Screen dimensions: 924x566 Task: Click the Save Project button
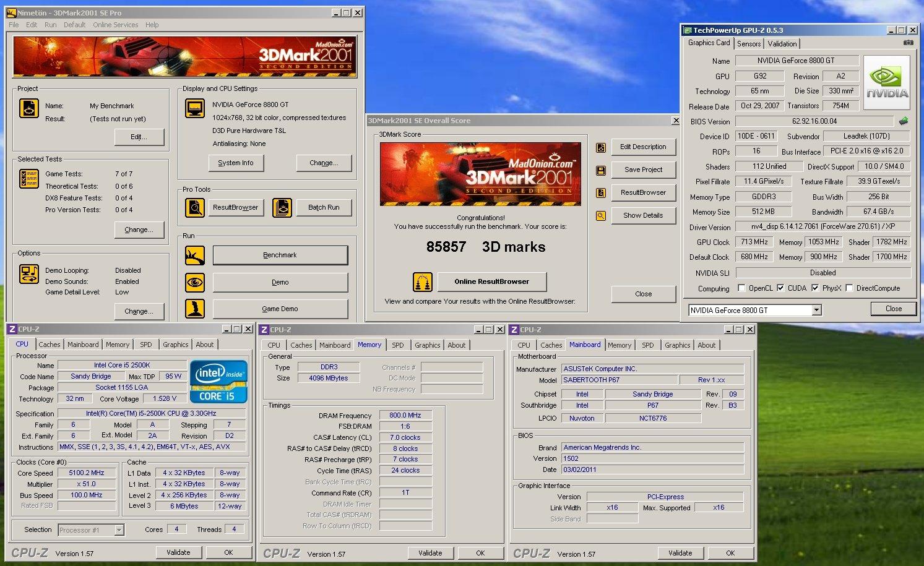point(644,170)
